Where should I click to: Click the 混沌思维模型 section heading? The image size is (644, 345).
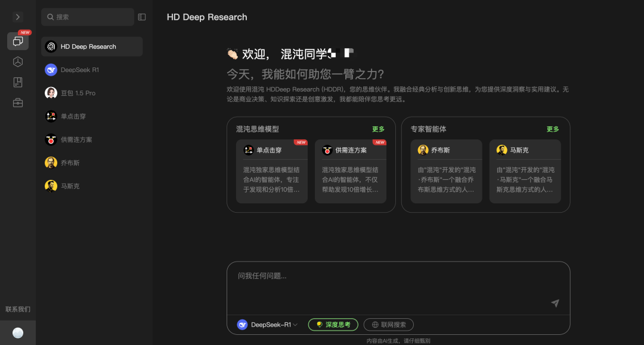[258, 129]
